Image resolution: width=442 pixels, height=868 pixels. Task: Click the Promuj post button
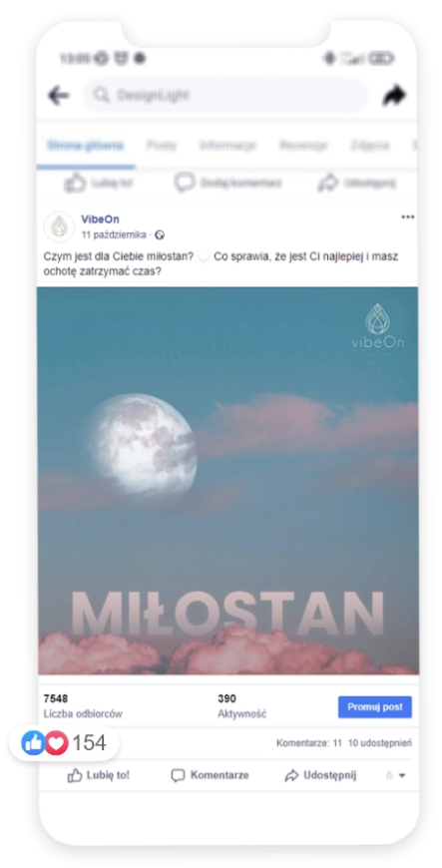375,707
